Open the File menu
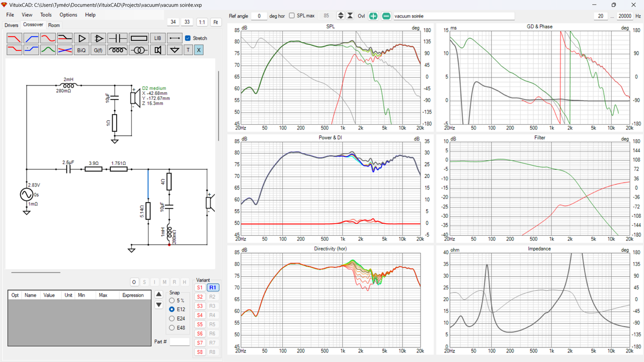The width and height of the screenshot is (644, 362). click(x=10, y=15)
